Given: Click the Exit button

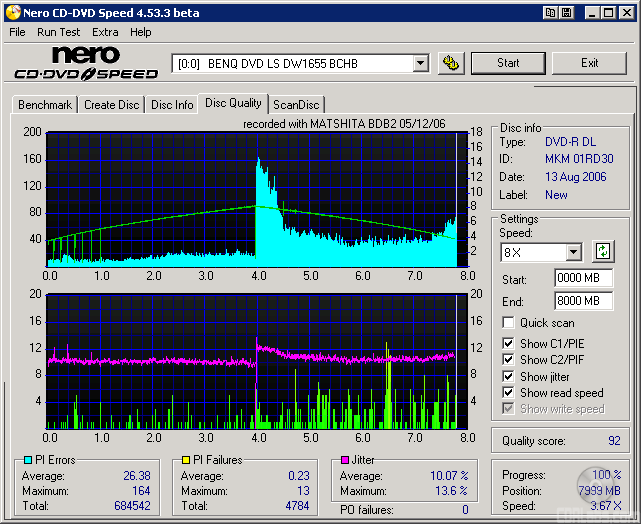Looking at the screenshot, I should pyautogui.click(x=589, y=63).
